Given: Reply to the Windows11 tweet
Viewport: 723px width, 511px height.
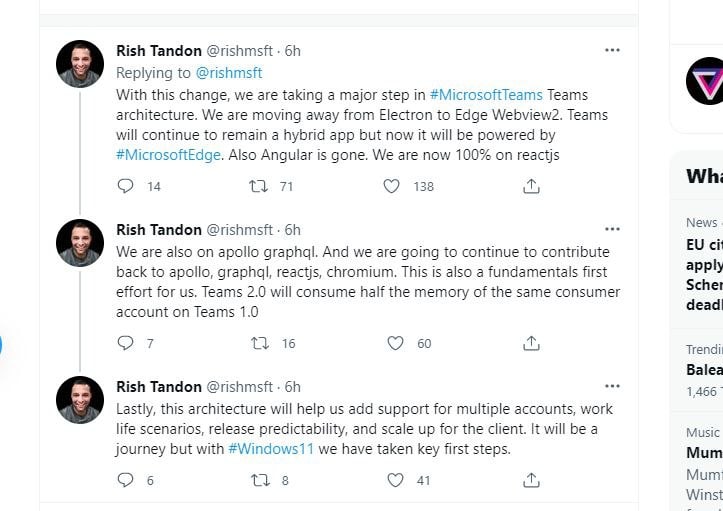Looking at the screenshot, I should [125, 480].
